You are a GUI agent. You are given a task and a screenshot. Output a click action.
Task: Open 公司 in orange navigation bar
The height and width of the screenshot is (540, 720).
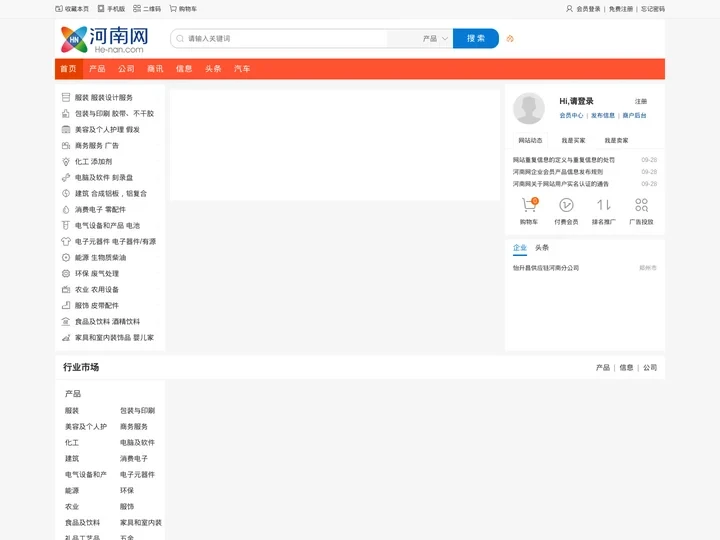point(126,69)
